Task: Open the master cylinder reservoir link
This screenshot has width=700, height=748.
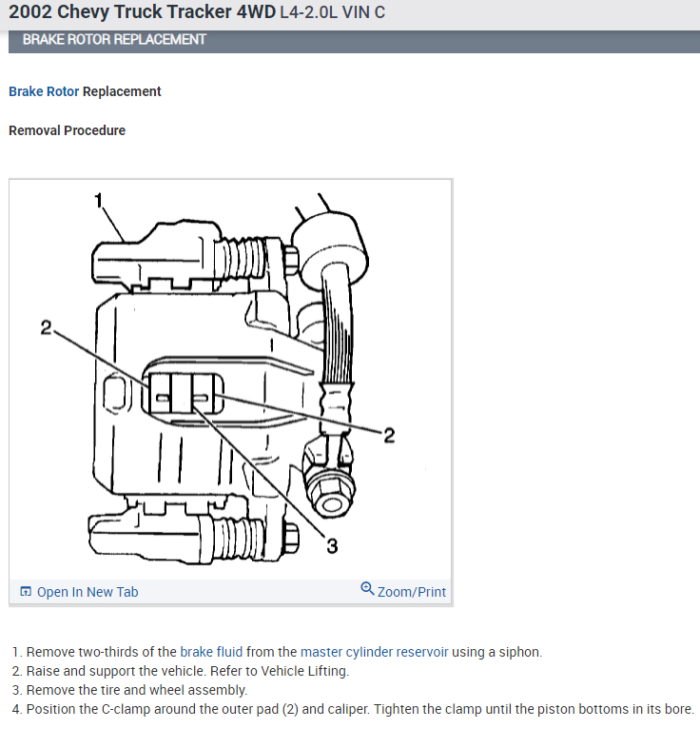Action: (x=375, y=652)
